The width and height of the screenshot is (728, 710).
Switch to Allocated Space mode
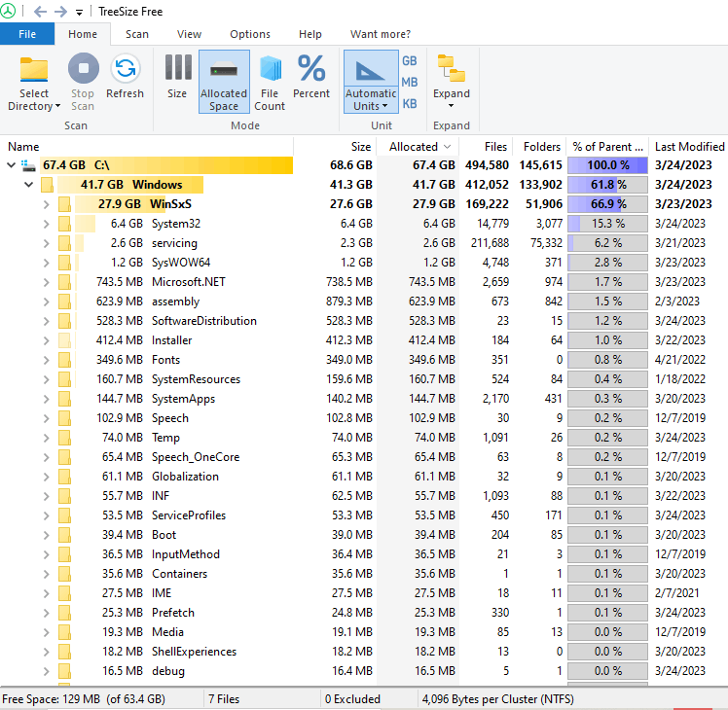(224, 82)
